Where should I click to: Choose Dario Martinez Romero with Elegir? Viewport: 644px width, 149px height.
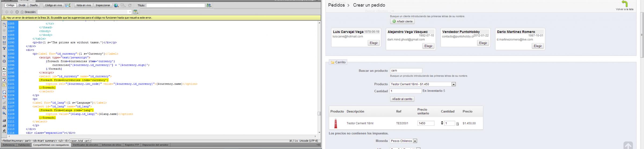pyautogui.click(x=538, y=46)
